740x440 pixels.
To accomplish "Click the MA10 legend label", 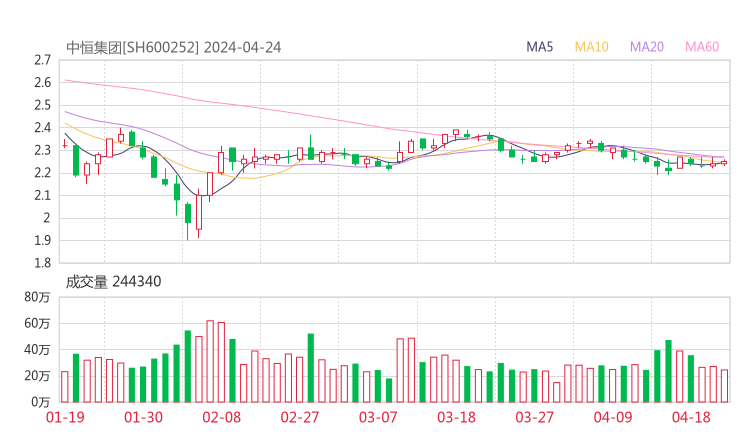I will point(591,47).
